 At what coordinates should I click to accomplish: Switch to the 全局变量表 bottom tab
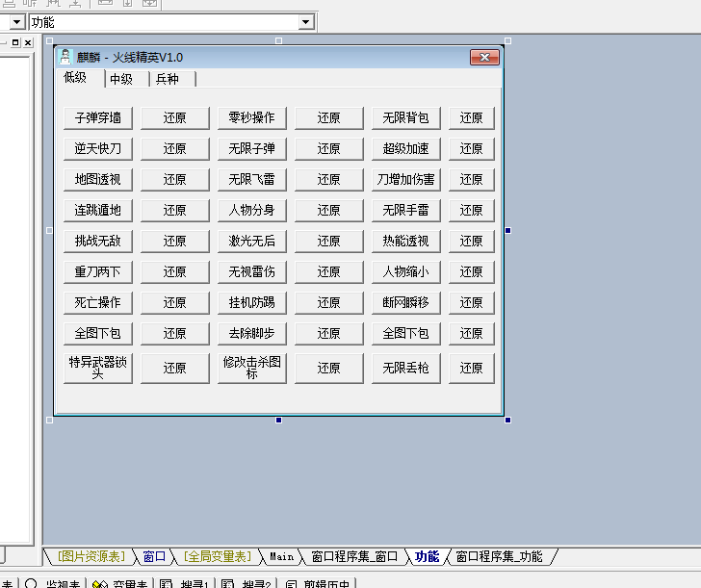tap(216, 556)
